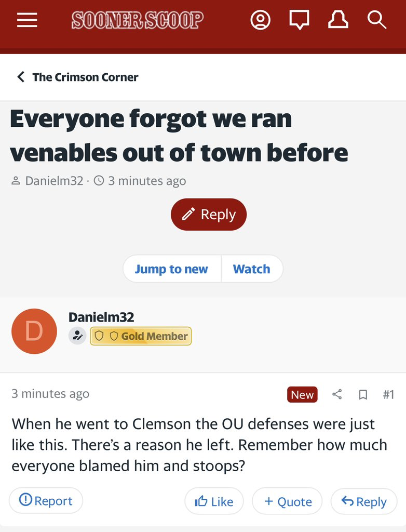406x532 pixels.
Task: Open the account profile icon
Action: [x=261, y=20]
